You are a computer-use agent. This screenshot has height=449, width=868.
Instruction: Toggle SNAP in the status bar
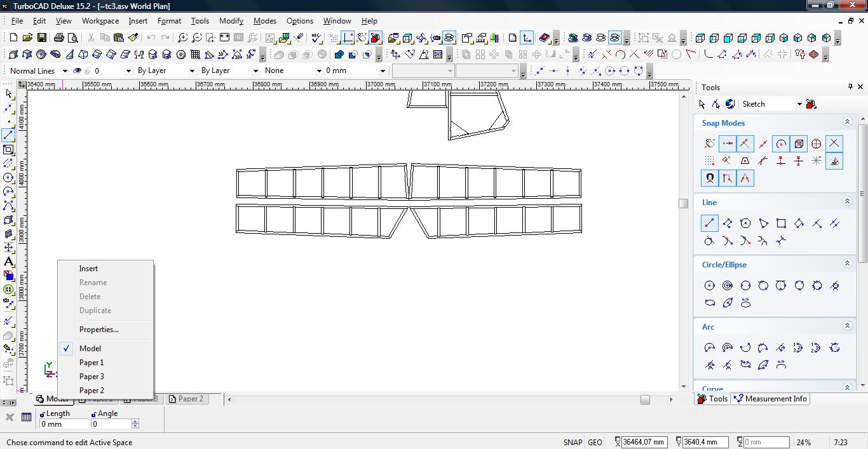572,443
